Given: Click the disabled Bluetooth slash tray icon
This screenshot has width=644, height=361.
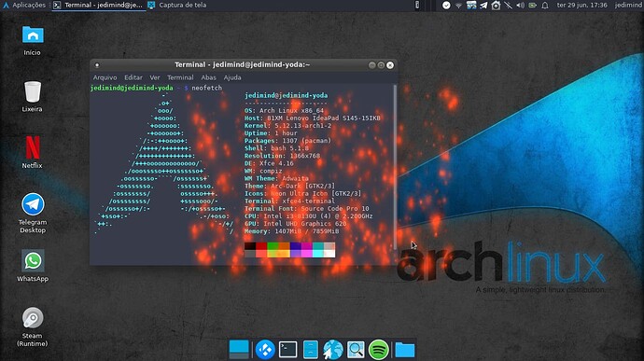Looking at the screenshot, I should tap(509, 6).
